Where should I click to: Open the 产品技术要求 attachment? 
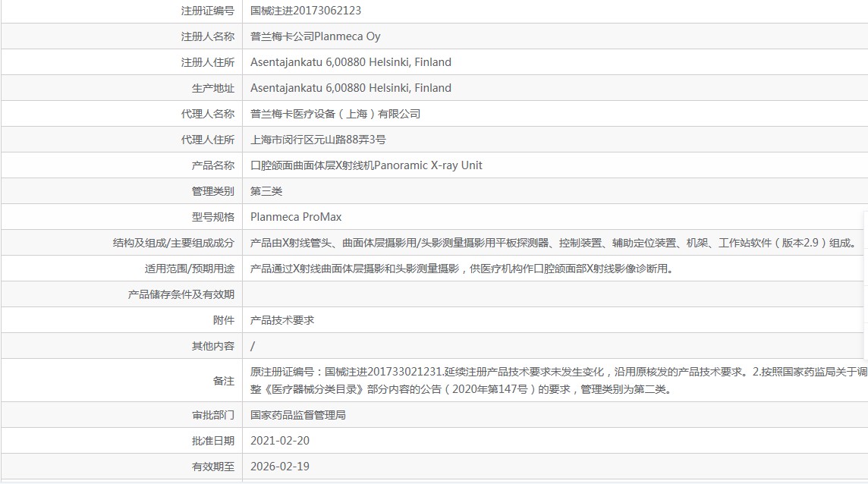[282, 320]
